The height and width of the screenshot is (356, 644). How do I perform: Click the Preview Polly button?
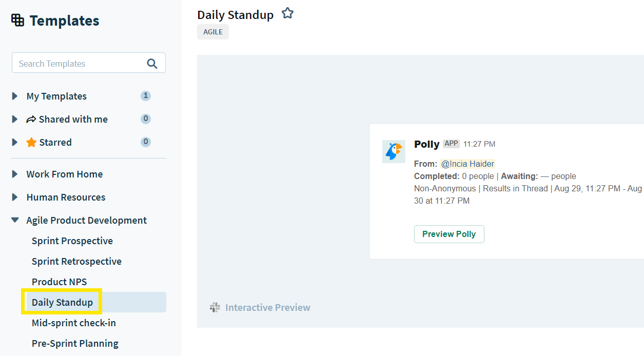tap(449, 234)
